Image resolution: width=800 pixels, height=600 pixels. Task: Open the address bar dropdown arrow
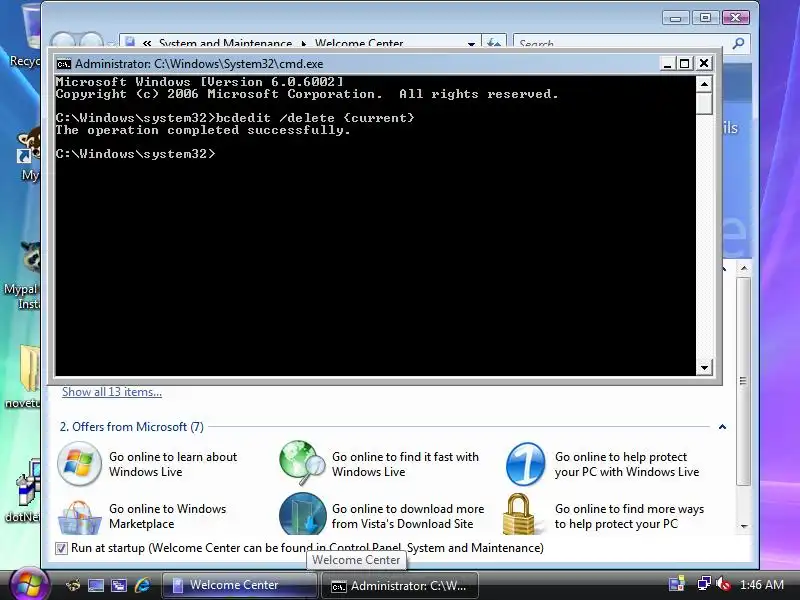471,43
